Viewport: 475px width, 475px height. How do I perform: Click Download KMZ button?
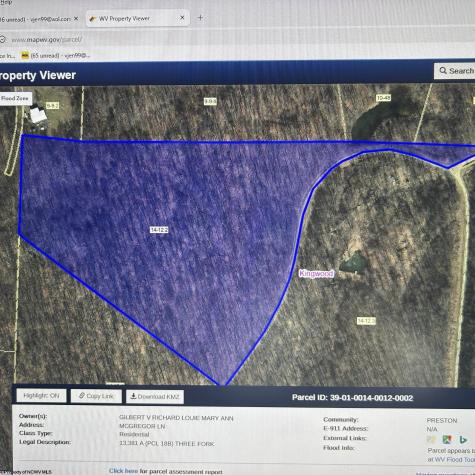coord(155,397)
